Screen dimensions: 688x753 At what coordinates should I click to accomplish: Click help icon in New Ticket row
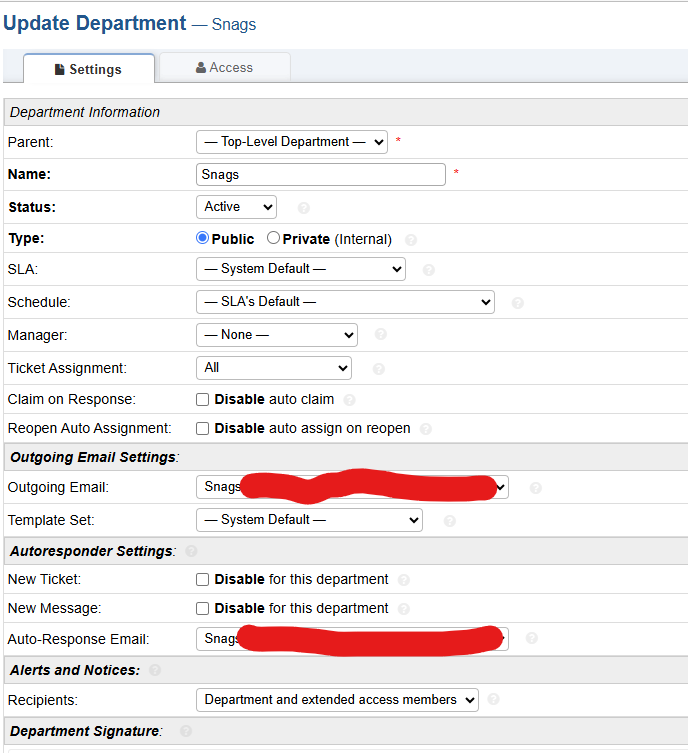[x=404, y=580]
